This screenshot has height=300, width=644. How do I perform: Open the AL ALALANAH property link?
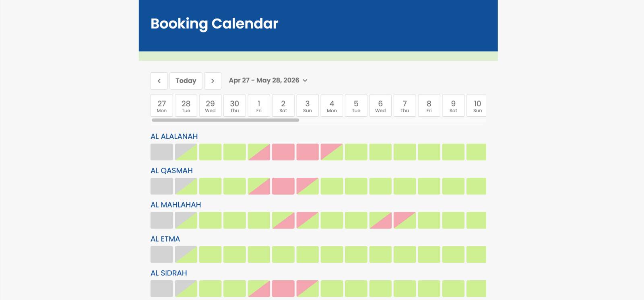click(174, 136)
